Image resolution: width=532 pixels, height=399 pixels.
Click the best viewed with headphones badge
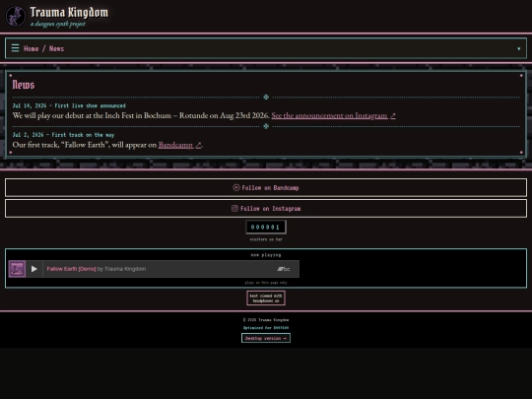point(266,299)
